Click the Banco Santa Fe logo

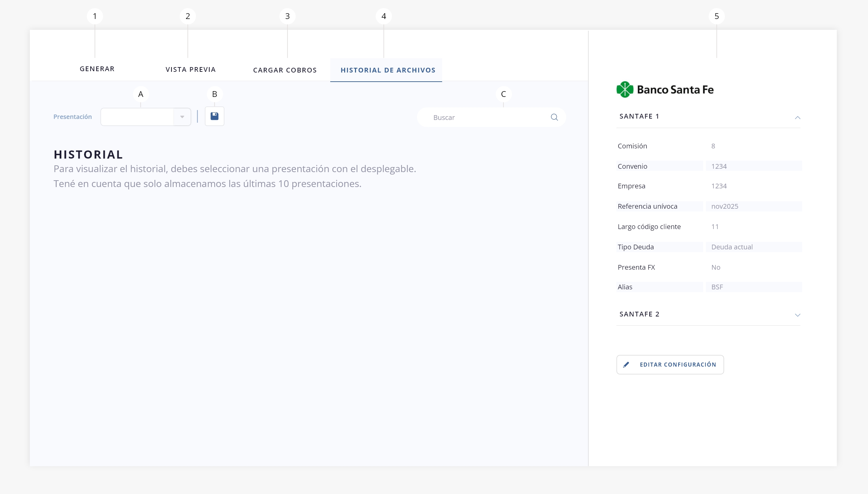(665, 89)
